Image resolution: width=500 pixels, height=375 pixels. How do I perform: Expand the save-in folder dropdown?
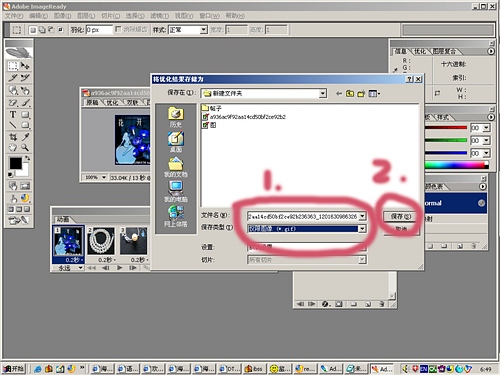pyautogui.click(x=322, y=94)
